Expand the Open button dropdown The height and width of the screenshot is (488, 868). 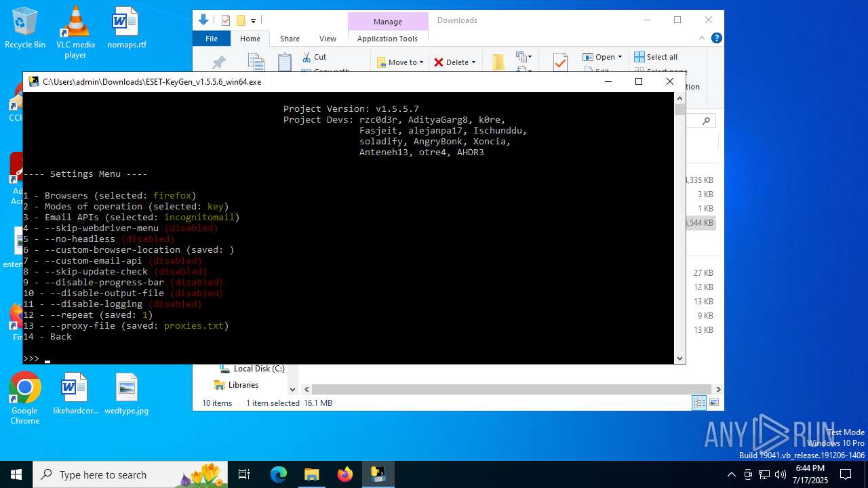point(620,57)
